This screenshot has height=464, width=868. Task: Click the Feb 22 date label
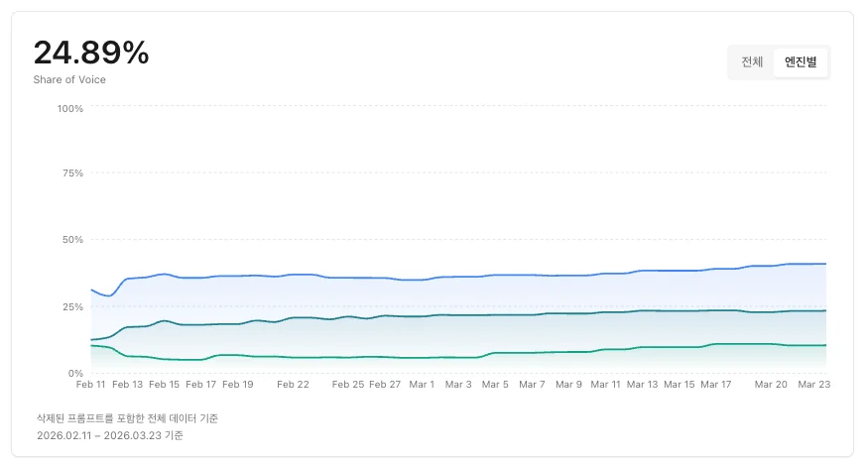coord(293,384)
